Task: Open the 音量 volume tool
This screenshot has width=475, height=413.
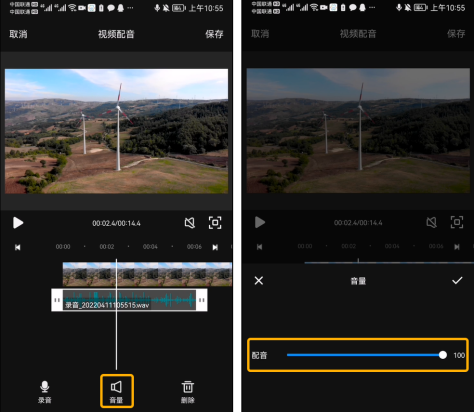Action: [117, 391]
